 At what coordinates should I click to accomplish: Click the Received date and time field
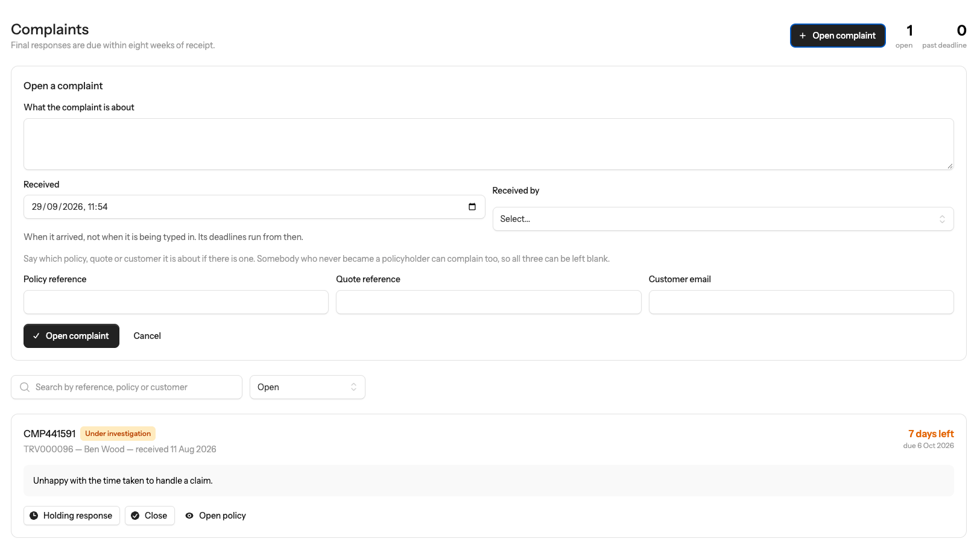point(254,207)
